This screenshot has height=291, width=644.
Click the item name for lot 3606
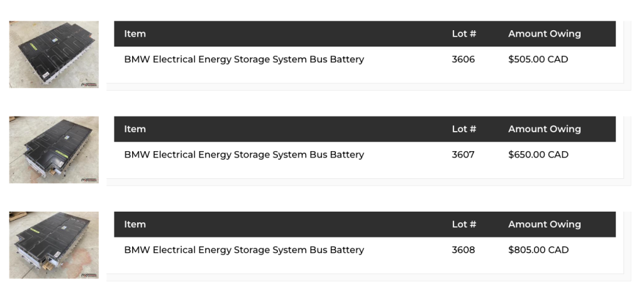[244, 59]
